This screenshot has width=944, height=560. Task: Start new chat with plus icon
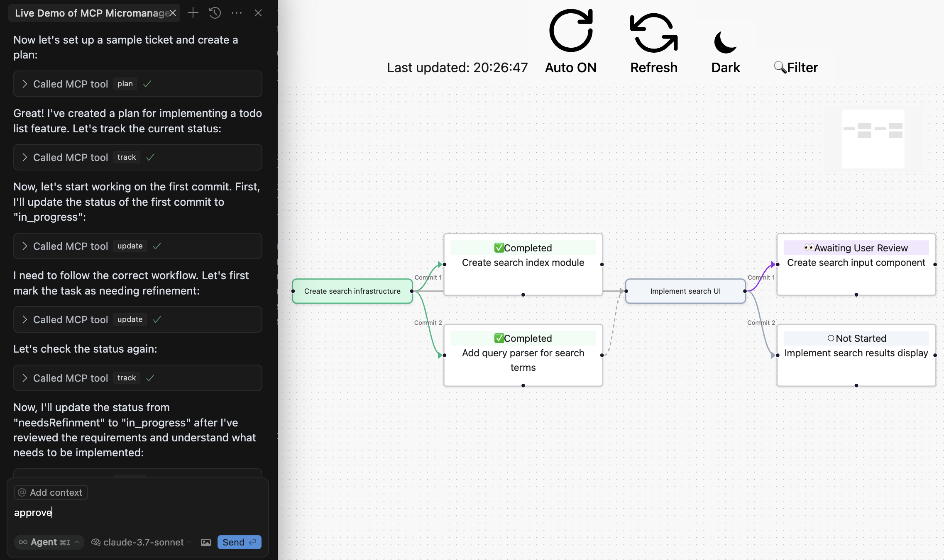193,13
